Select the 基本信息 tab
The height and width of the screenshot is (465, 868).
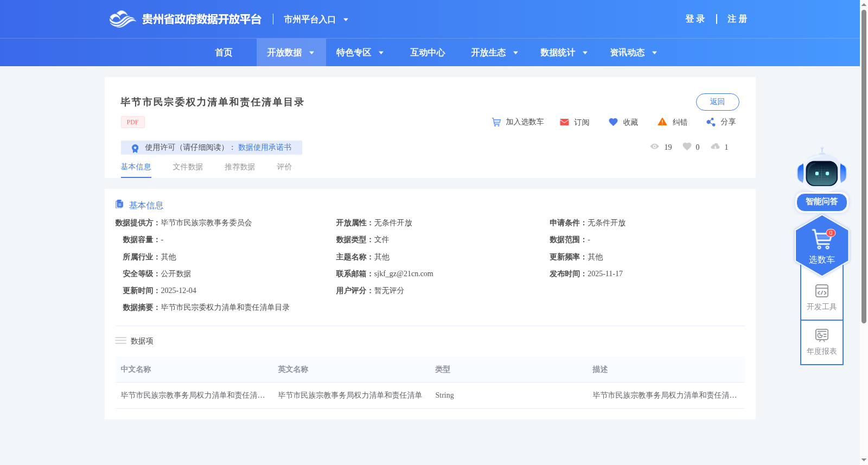pos(136,167)
